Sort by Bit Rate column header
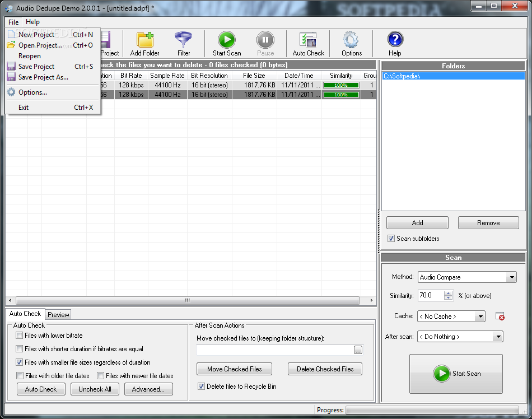Viewport: 532px width, 419px height. pos(131,76)
